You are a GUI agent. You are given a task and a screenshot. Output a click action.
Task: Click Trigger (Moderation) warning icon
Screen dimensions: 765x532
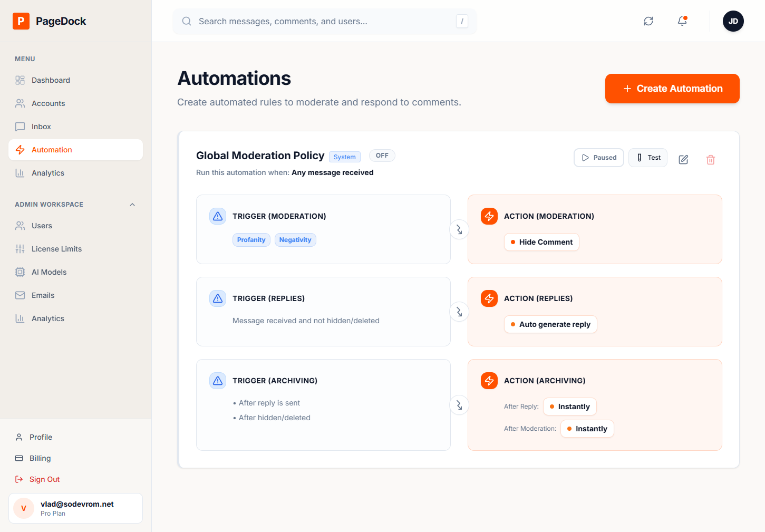pos(218,216)
